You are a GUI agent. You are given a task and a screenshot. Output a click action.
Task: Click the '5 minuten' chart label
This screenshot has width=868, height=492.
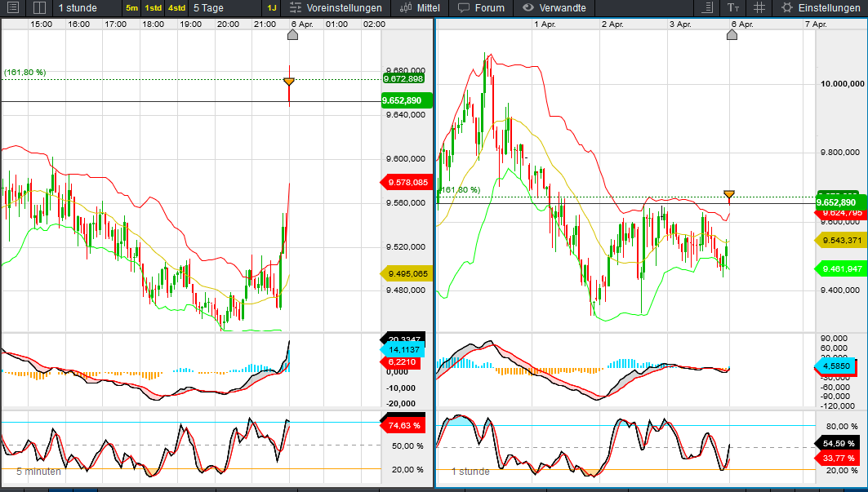point(38,472)
